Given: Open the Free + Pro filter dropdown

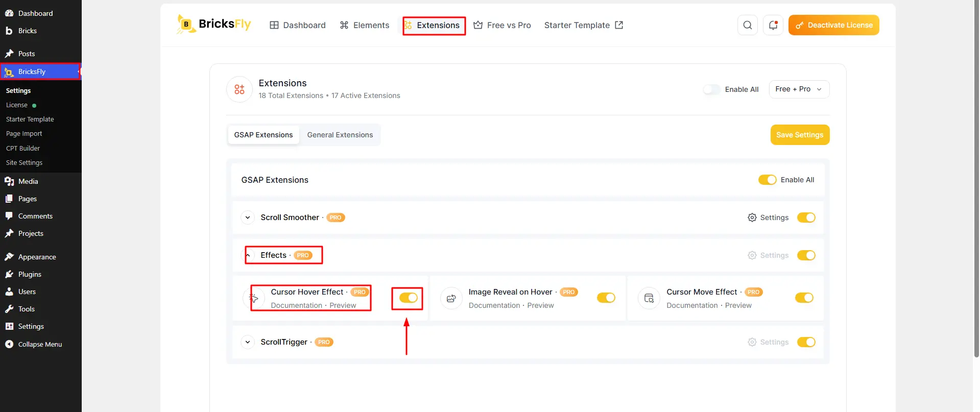Looking at the screenshot, I should (x=799, y=89).
